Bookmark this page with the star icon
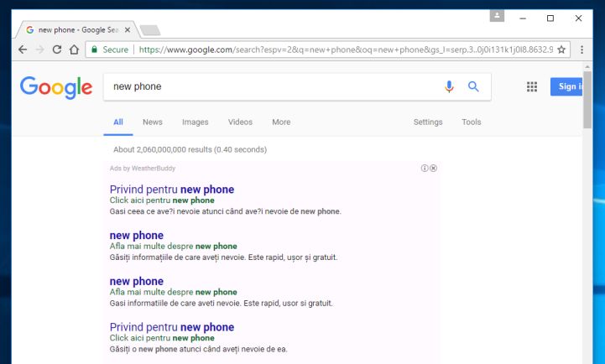This screenshot has width=605, height=364. click(561, 50)
